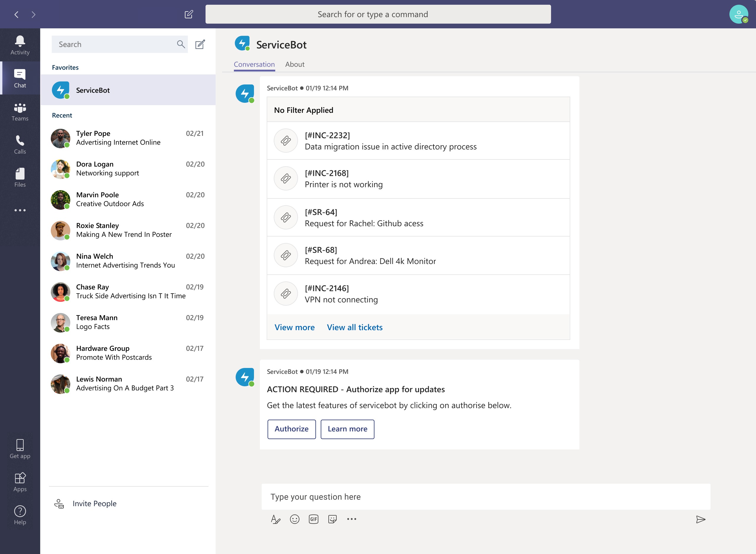Go forward using the right arrow

pyautogui.click(x=33, y=14)
